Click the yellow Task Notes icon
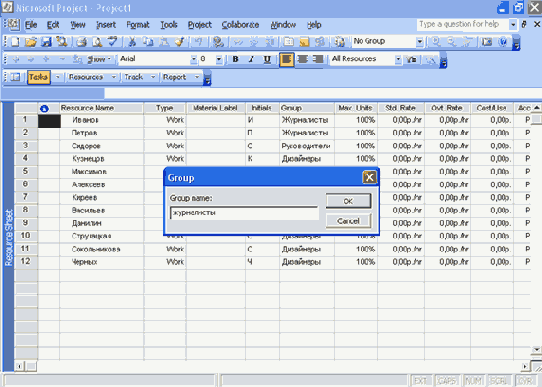This screenshot has height=387, width=542. [x=304, y=42]
